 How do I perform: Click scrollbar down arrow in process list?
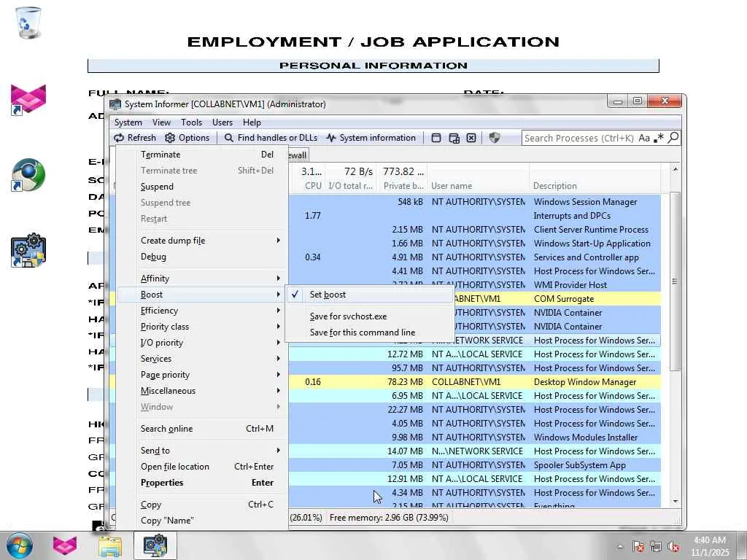pyautogui.click(x=675, y=502)
